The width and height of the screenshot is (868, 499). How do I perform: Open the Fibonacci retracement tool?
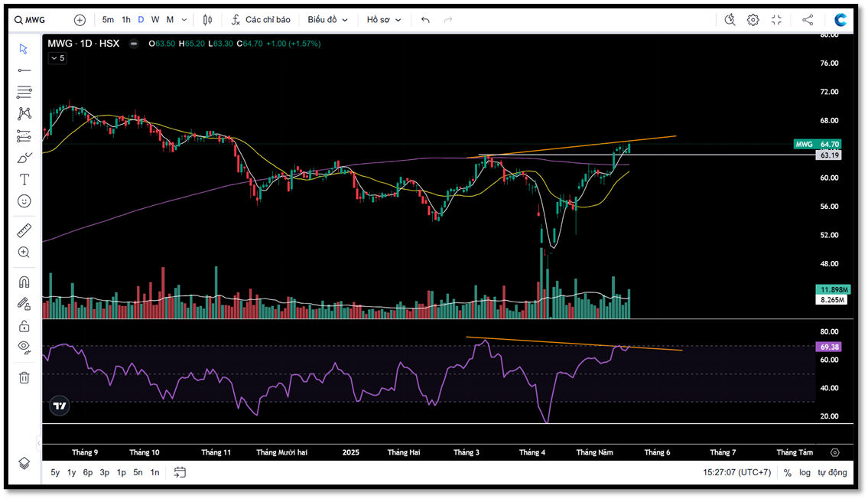tap(24, 92)
